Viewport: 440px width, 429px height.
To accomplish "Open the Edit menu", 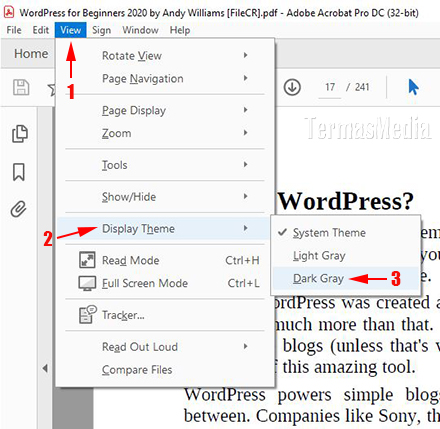I will [x=41, y=30].
